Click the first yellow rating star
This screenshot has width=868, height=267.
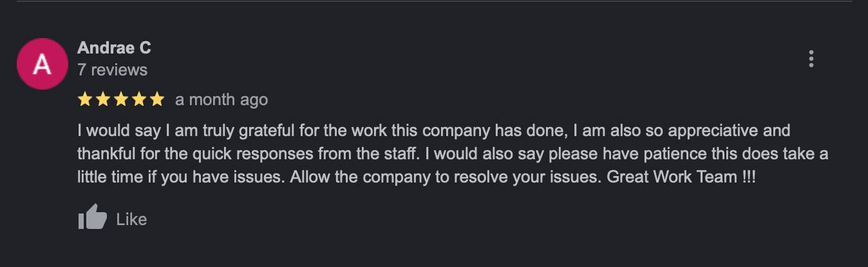pos(84,99)
